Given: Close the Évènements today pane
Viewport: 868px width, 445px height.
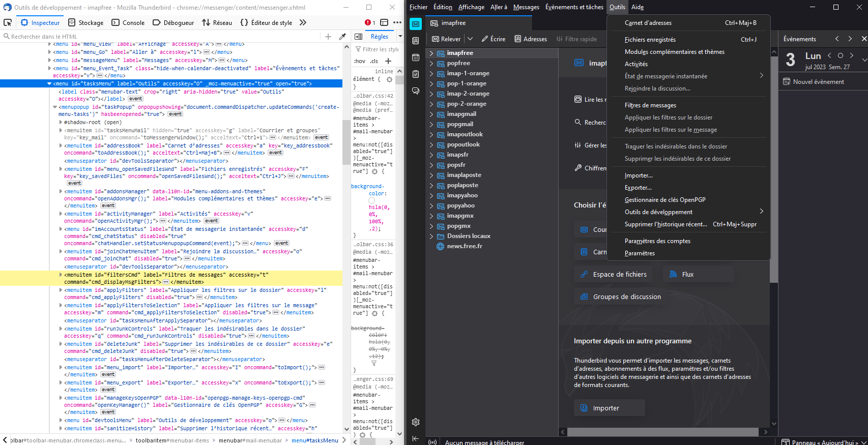Looking at the screenshot, I should click(864, 39).
